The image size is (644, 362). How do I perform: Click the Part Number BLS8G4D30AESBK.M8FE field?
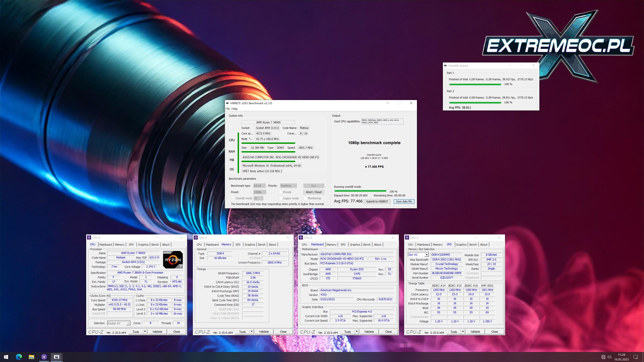(446, 273)
